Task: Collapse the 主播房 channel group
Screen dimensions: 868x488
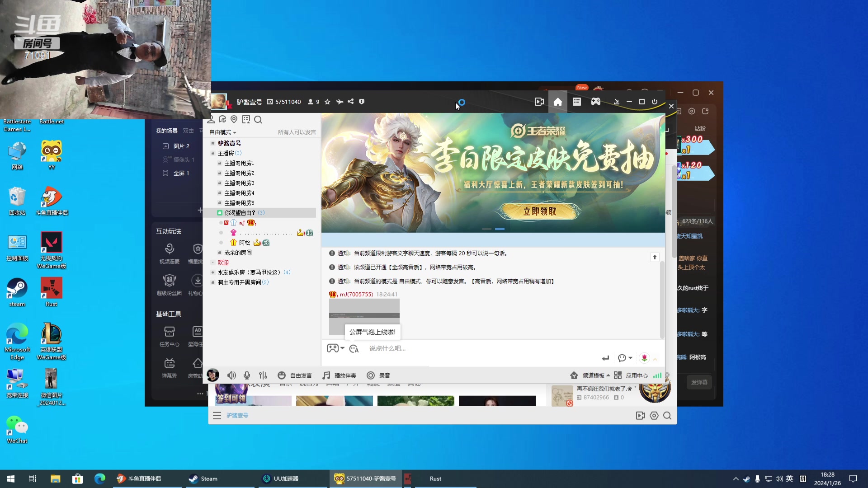Action: tap(213, 153)
